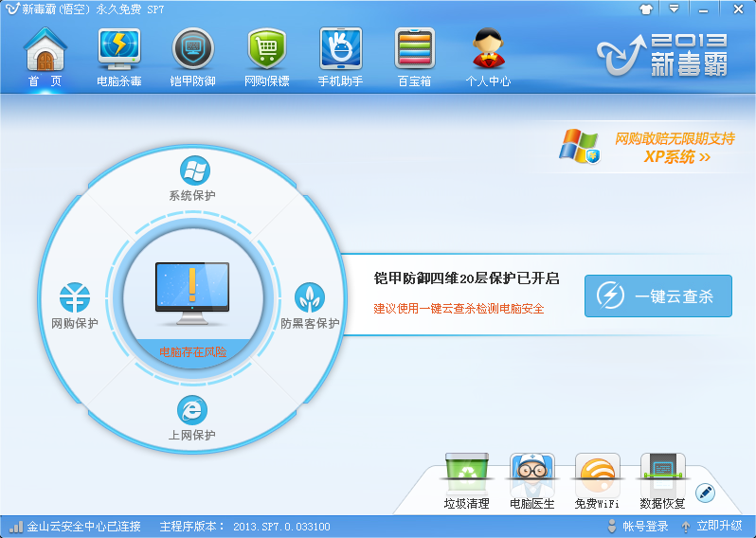
Task: Open 免费WiFi tool
Action: pos(597,480)
